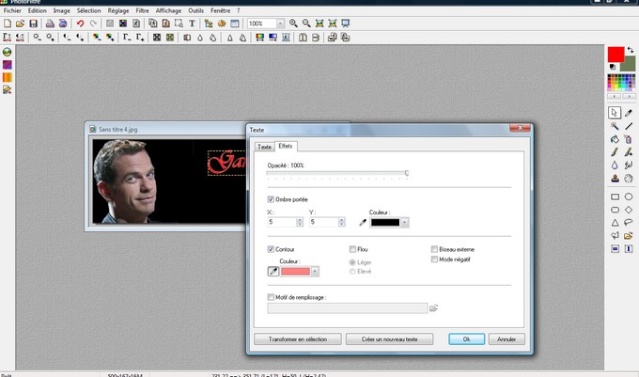This screenshot has height=377, width=639.
Task: Click the Effets tab
Action: [x=286, y=146]
